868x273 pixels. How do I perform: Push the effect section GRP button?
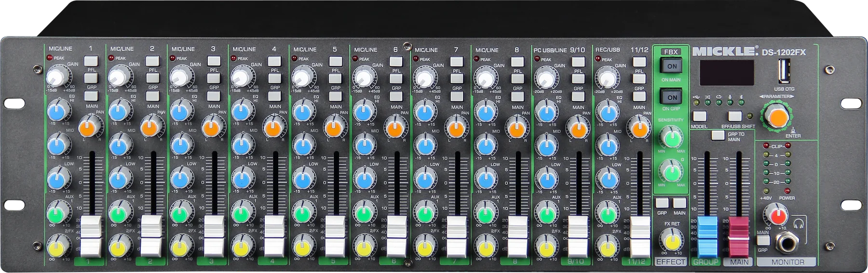pyautogui.click(x=662, y=203)
